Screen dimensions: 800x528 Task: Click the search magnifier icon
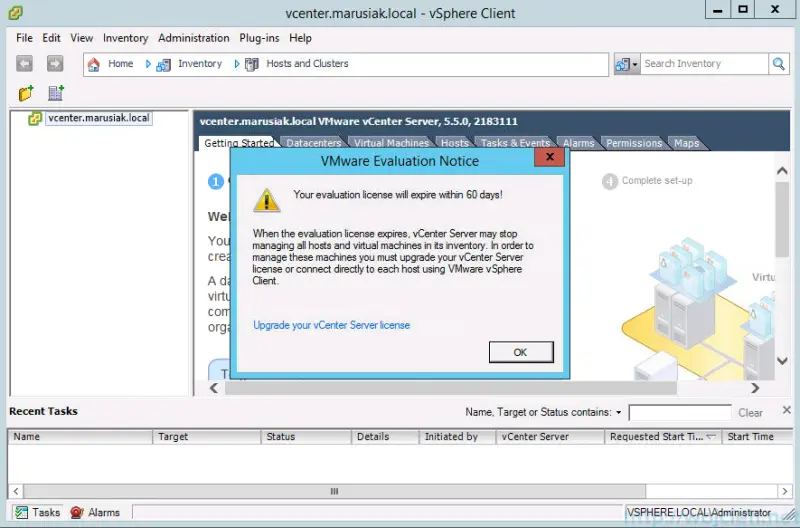point(779,64)
